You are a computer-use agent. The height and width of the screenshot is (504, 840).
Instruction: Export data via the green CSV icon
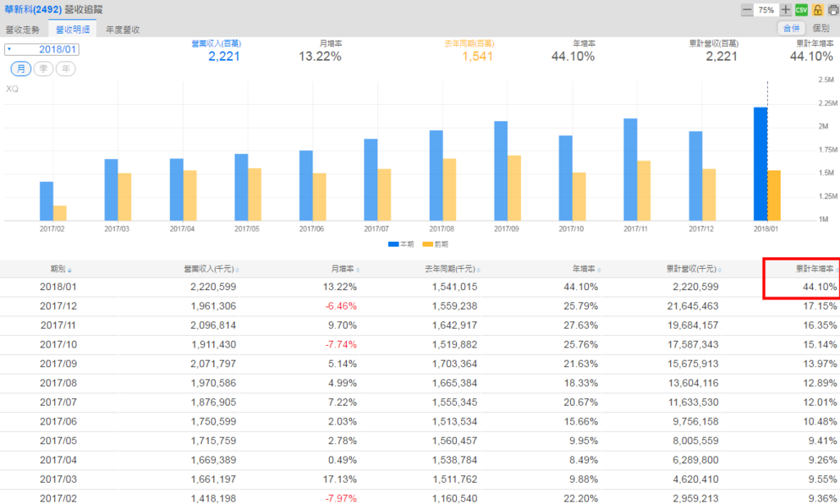tap(801, 10)
